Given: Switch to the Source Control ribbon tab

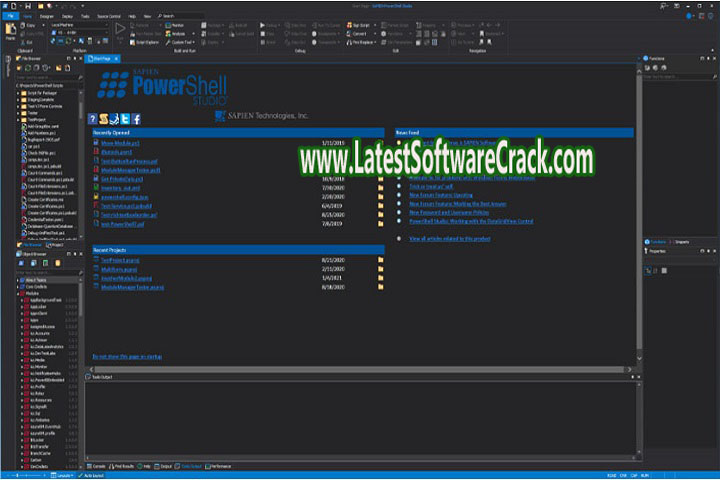Looking at the screenshot, I should (x=109, y=16).
